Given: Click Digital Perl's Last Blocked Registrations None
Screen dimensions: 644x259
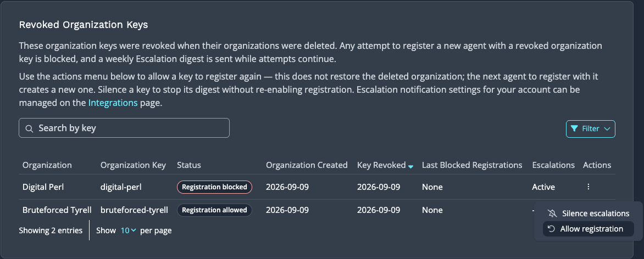Looking at the screenshot, I should click(x=432, y=187).
